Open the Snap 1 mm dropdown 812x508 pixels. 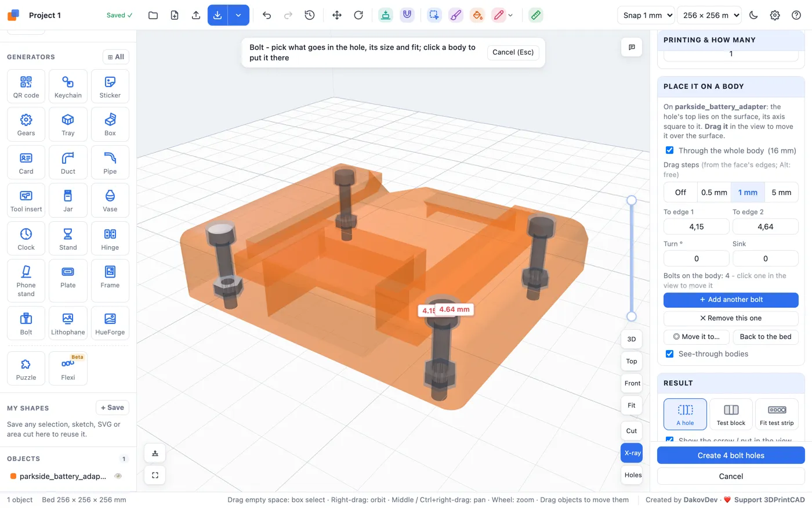[646, 15]
